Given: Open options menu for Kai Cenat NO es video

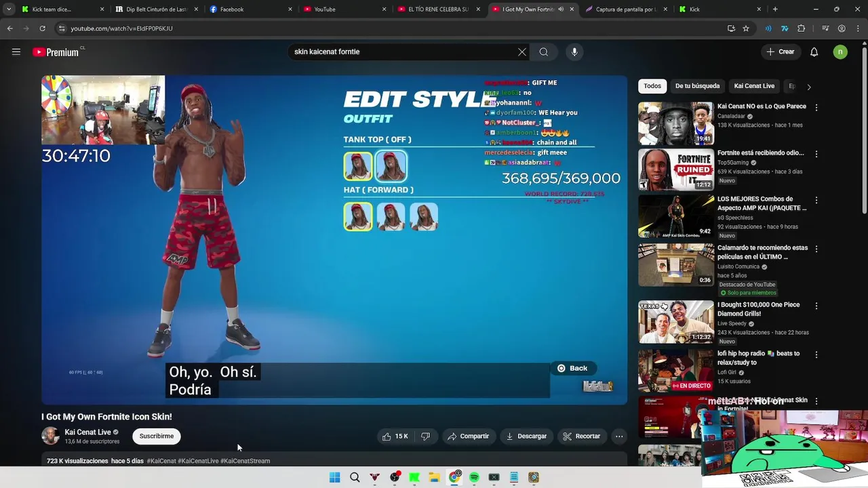Looking at the screenshot, I should pos(816,108).
